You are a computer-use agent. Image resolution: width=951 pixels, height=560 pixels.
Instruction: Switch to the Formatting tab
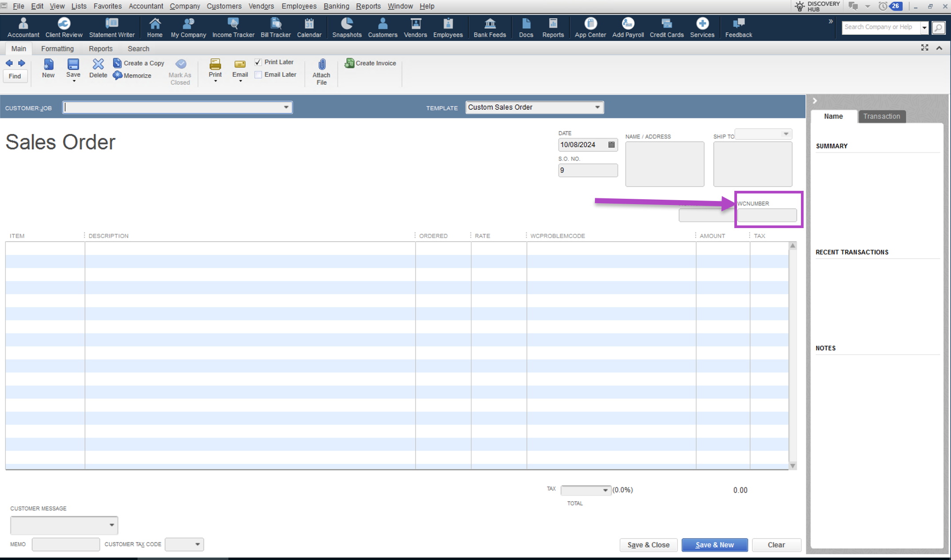click(57, 49)
